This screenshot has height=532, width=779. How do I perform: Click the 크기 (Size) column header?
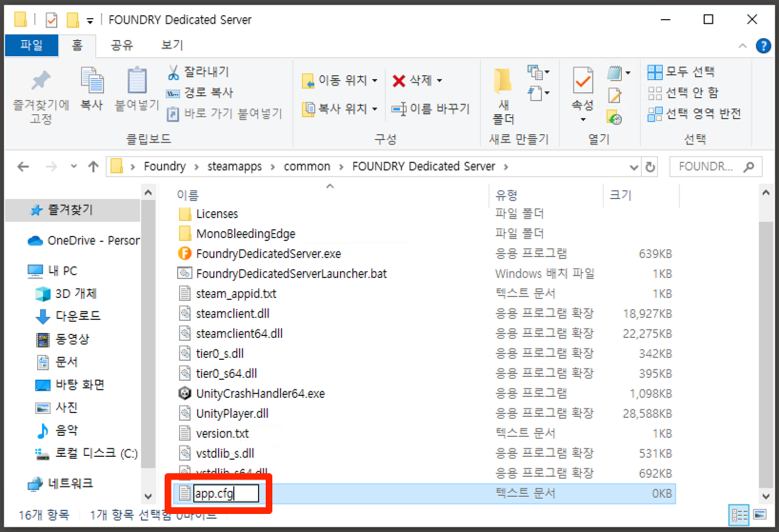(x=621, y=195)
